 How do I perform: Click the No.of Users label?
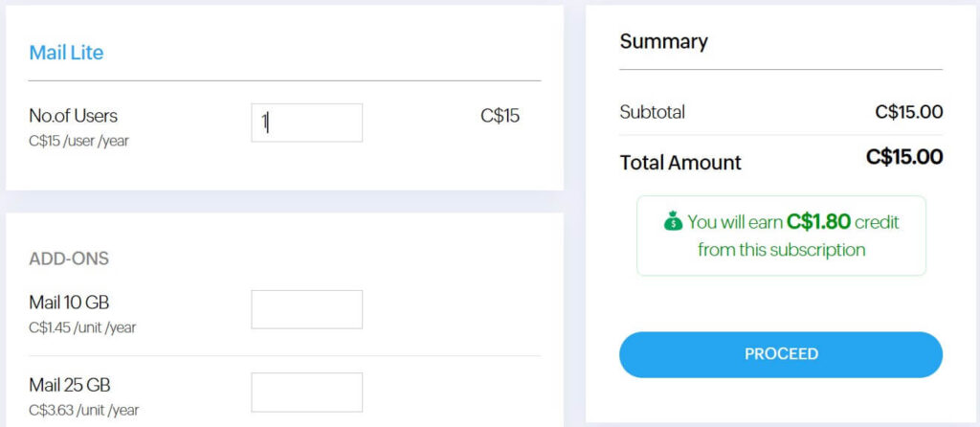pyautogui.click(x=74, y=116)
